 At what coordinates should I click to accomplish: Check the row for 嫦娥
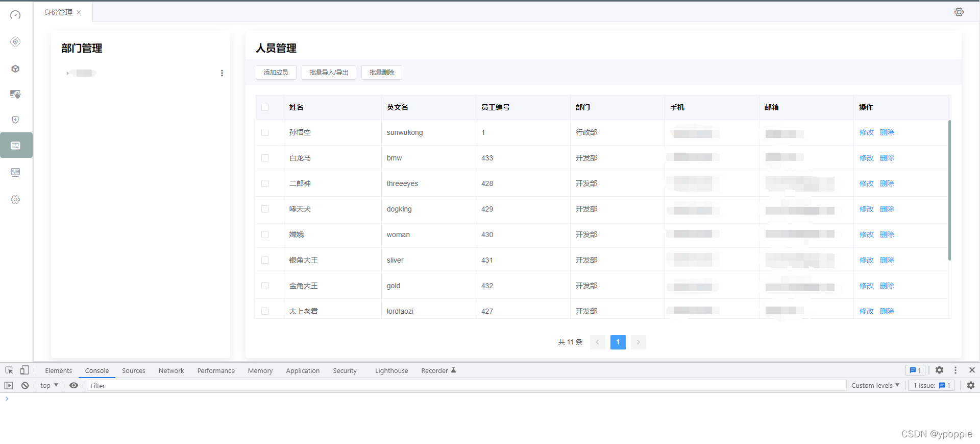(x=265, y=235)
